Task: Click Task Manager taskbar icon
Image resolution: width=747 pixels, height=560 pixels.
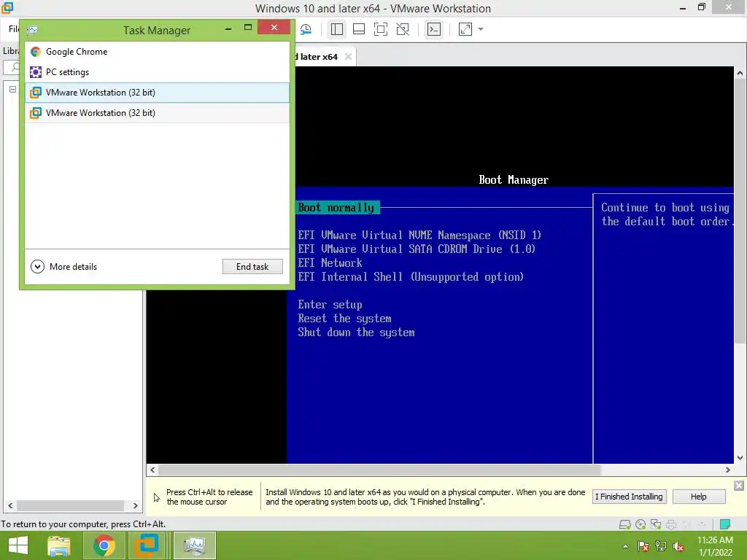Action: [x=195, y=545]
